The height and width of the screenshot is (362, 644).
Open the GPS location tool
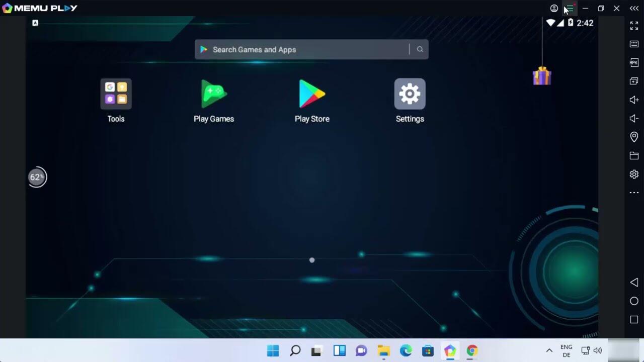point(634,137)
